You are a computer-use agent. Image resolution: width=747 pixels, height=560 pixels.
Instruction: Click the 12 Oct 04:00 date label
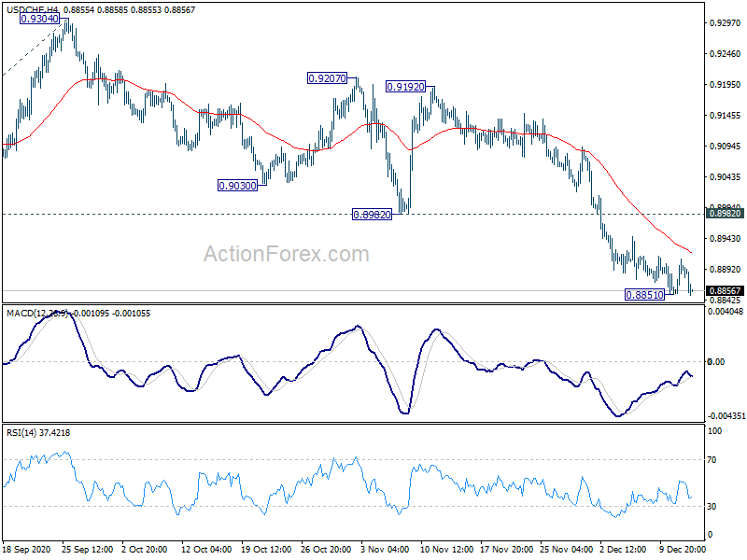click(206, 550)
